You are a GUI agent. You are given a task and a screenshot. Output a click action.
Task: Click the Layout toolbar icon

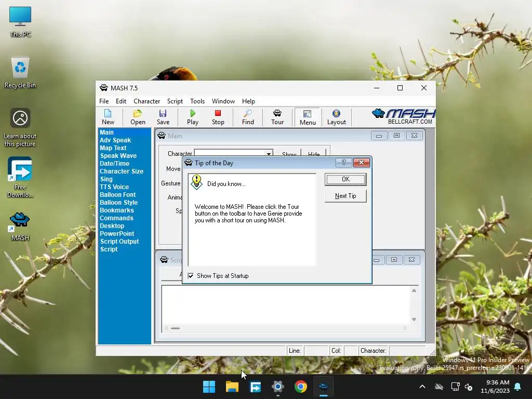pyautogui.click(x=336, y=117)
